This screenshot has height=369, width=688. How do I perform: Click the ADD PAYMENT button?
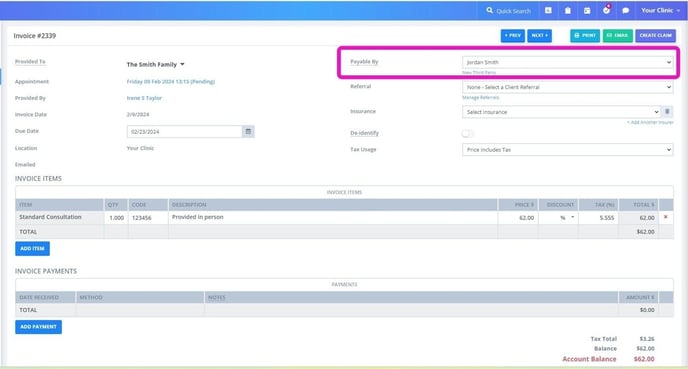pos(39,327)
